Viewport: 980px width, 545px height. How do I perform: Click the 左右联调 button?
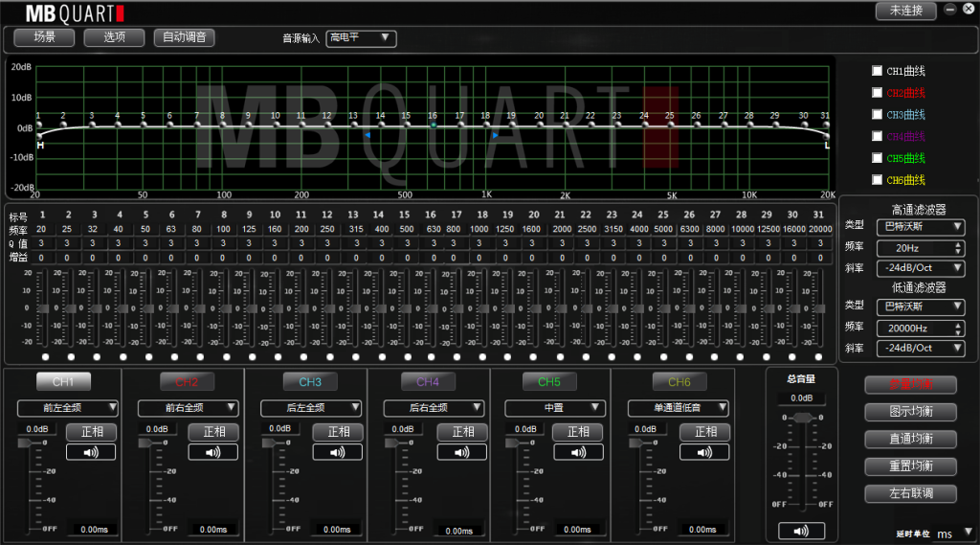point(911,493)
